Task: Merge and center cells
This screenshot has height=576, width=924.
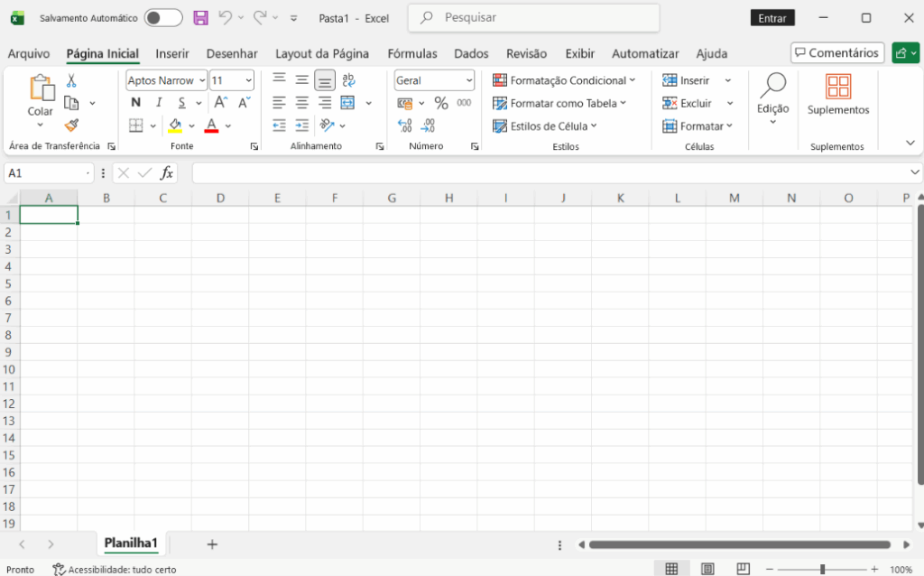Action: pos(347,103)
